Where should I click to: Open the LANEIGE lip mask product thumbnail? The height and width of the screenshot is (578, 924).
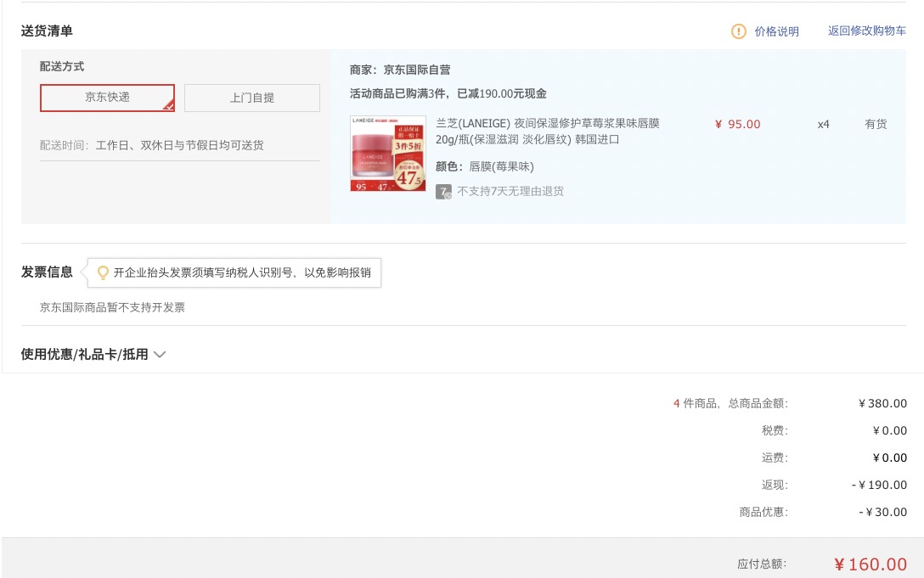(x=388, y=153)
